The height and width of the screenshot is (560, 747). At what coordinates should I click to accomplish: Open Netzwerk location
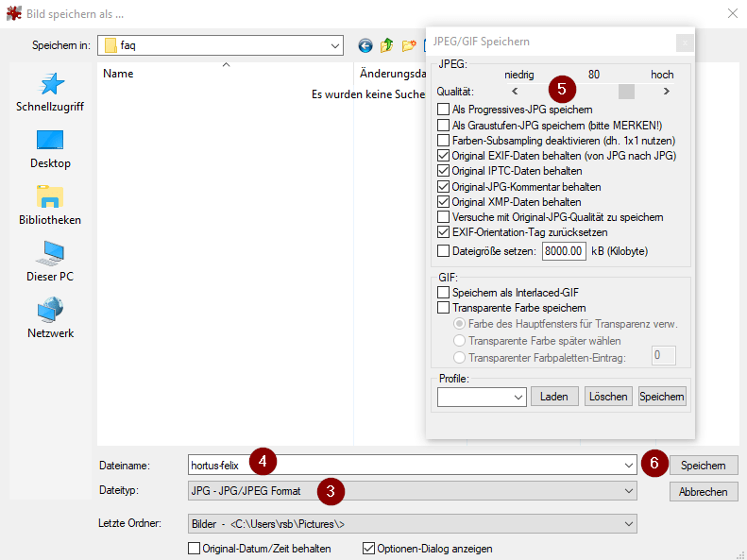click(50, 319)
